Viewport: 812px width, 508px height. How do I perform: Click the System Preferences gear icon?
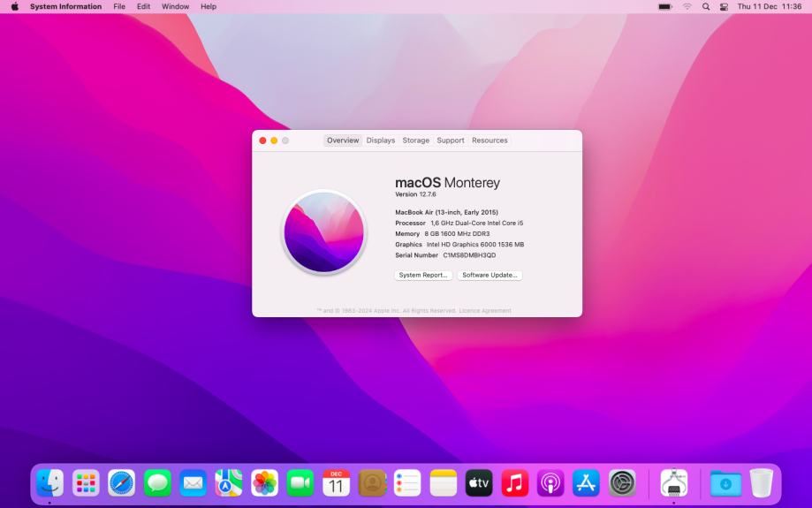click(622, 483)
